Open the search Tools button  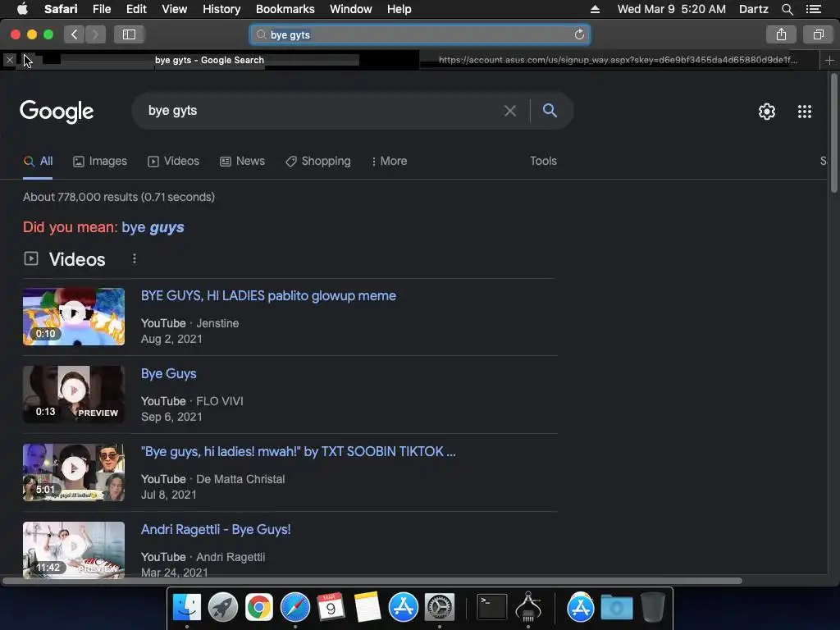point(543,162)
